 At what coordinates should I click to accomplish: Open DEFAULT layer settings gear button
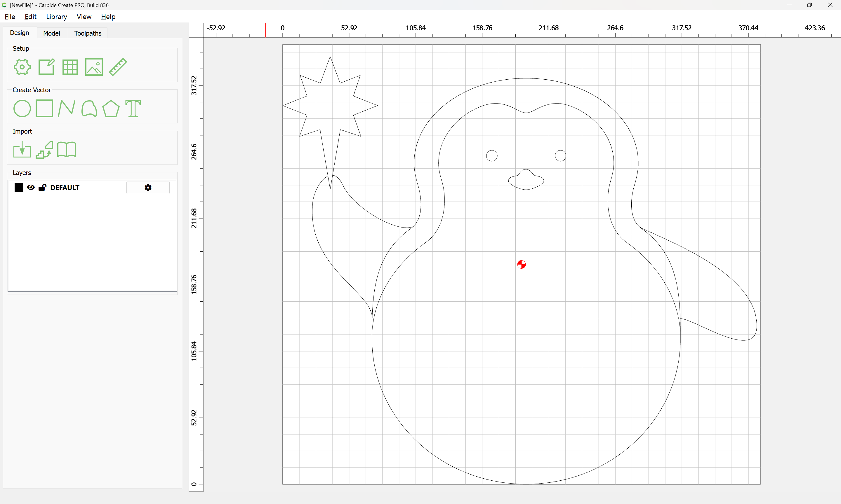pos(148,188)
